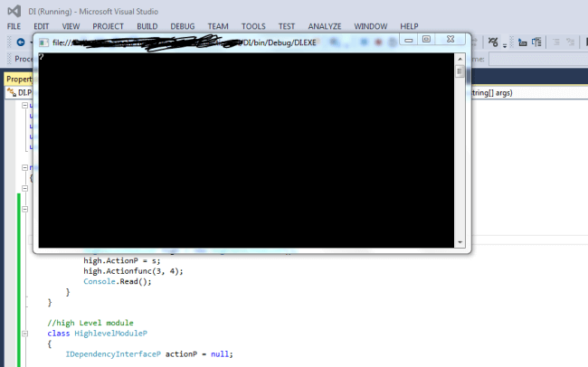Open the BUILD menu
This screenshot has width=588, height=367.
pos(147,26)
